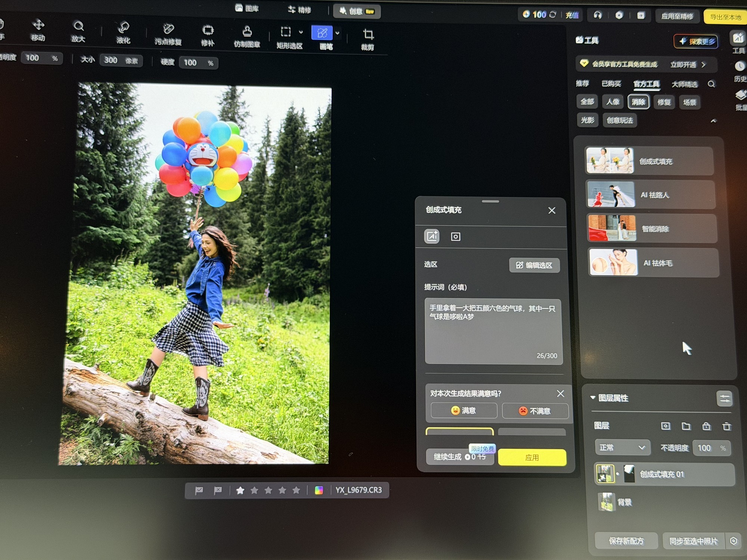Select the 创意玩法 filter chip
The image size is (747, 560).
click(620, 120)
